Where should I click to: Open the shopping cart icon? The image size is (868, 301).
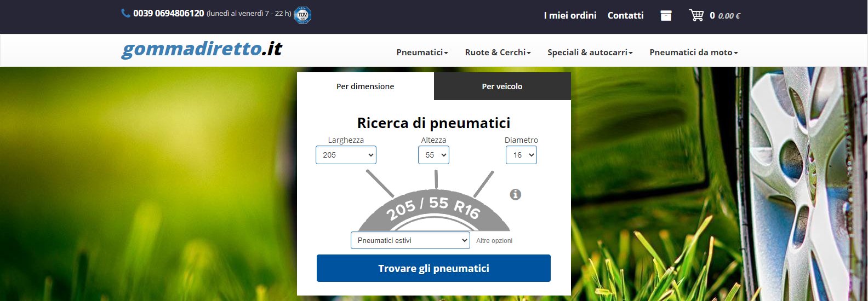[x=696, y=15]
